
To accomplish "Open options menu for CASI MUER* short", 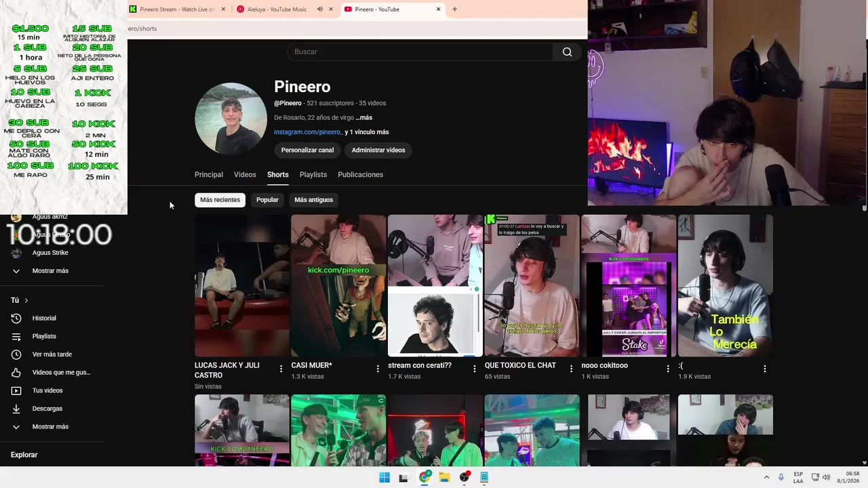I will point(378,369).
